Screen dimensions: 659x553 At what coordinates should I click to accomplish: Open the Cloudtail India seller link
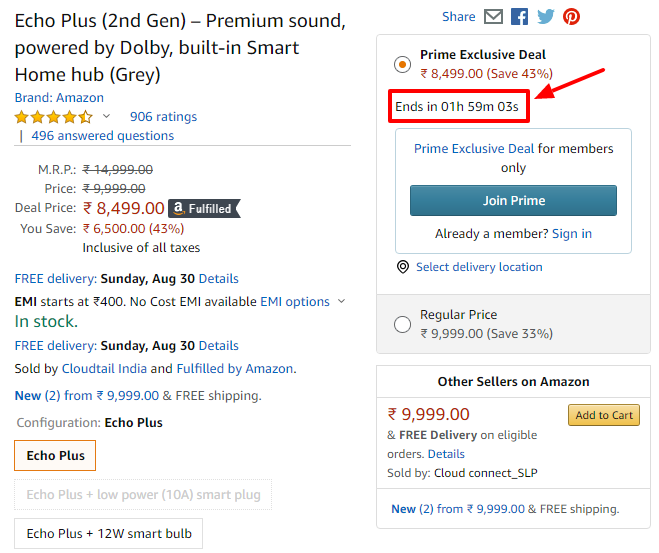pos(104,369)
